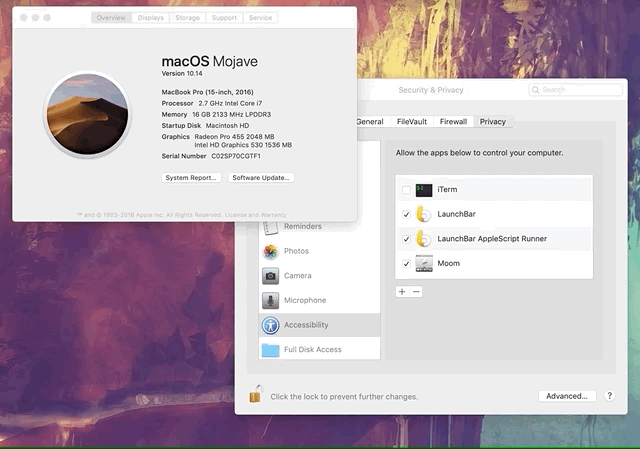
Task: Uncheck the Moom checkbox
Action: pyautogui.click(x=406, y=264)
